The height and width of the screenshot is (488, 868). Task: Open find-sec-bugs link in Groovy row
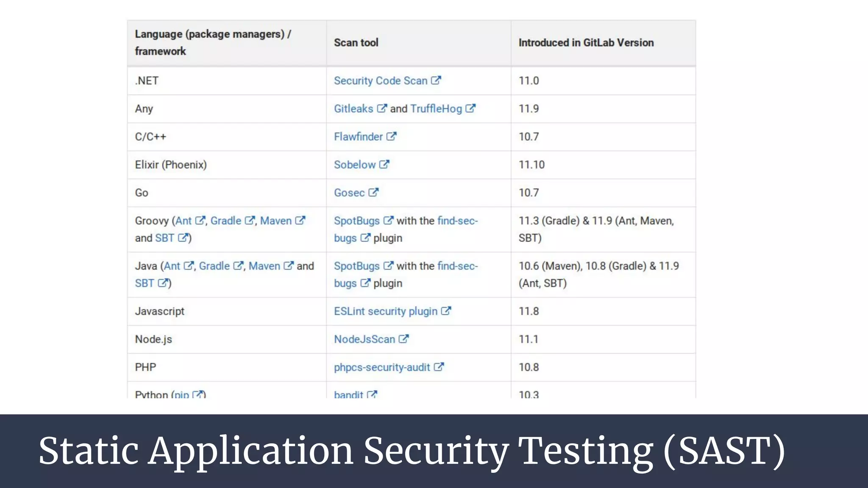(458, 221)
